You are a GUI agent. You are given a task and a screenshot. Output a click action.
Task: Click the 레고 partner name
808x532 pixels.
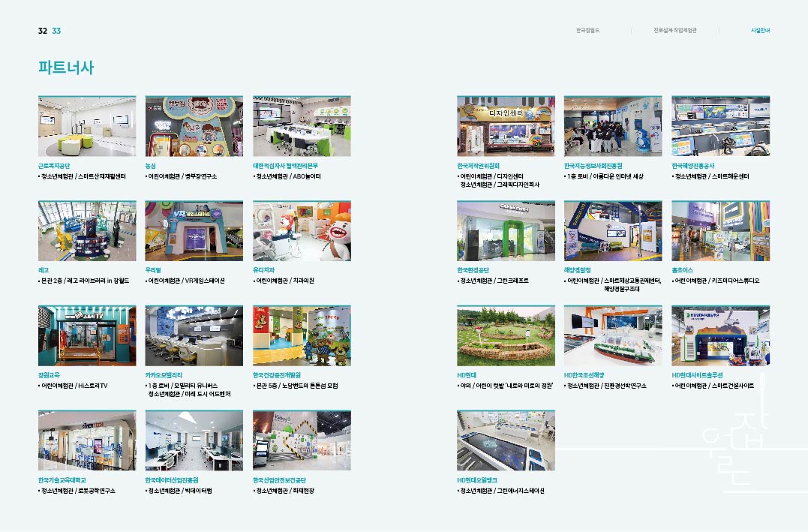point(44,270)
